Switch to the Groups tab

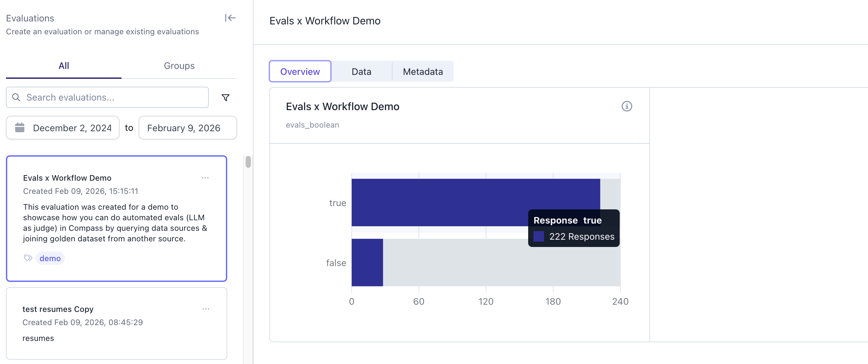tap(179, 66)
